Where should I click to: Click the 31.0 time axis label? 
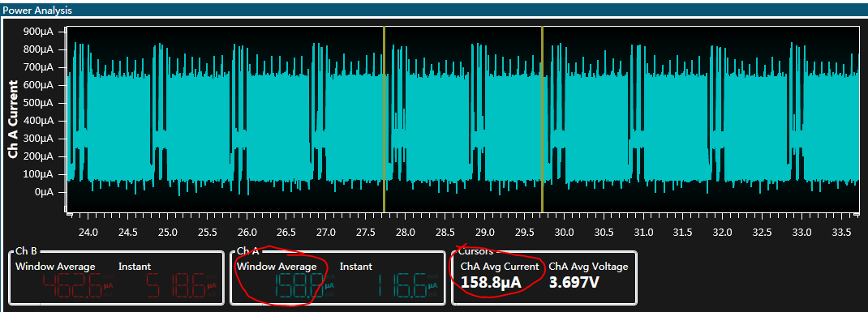[x=642, y=232]
